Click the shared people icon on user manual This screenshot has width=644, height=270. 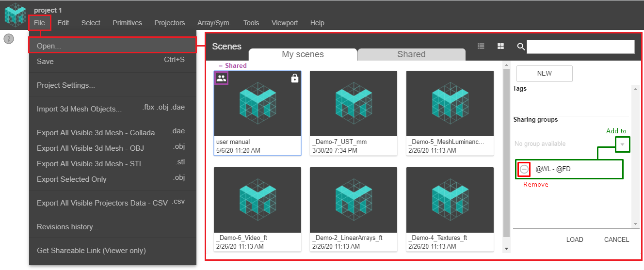pos(222,78)
